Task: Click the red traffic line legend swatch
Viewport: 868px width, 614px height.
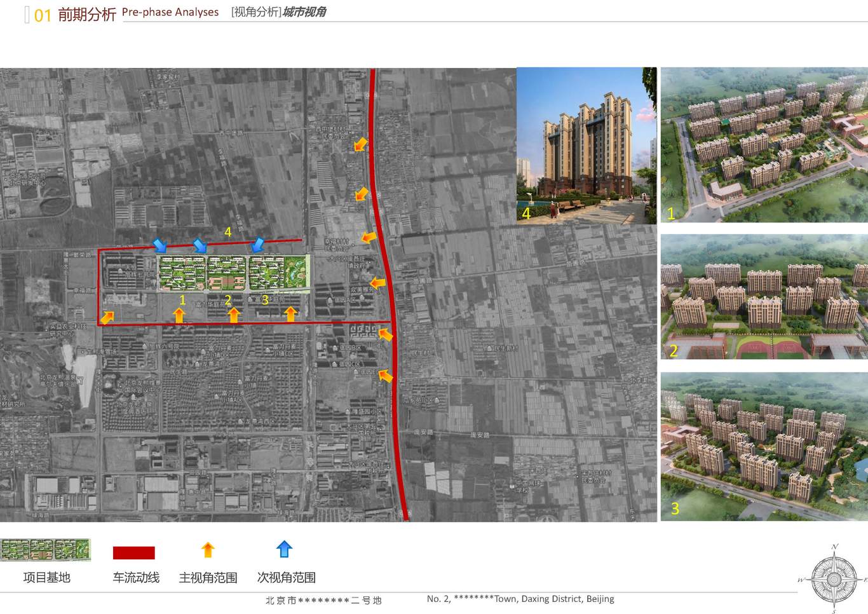Action: click(133, 552)
